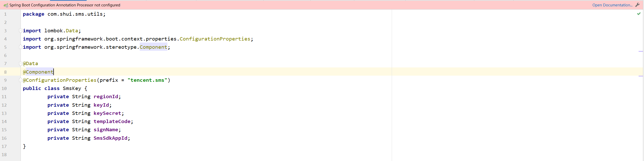
Task: Toggle the fold marker at line 5
Action: coord(21,47)
